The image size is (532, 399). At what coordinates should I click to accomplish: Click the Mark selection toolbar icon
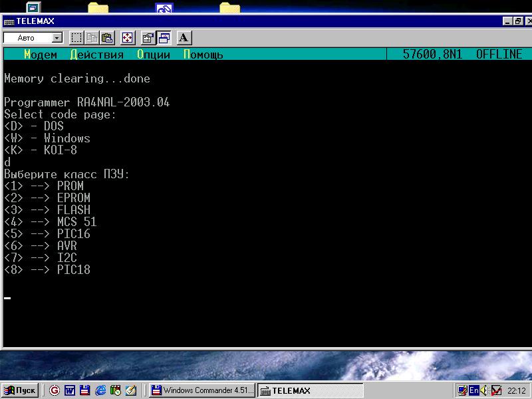click(x=76, y=38)
